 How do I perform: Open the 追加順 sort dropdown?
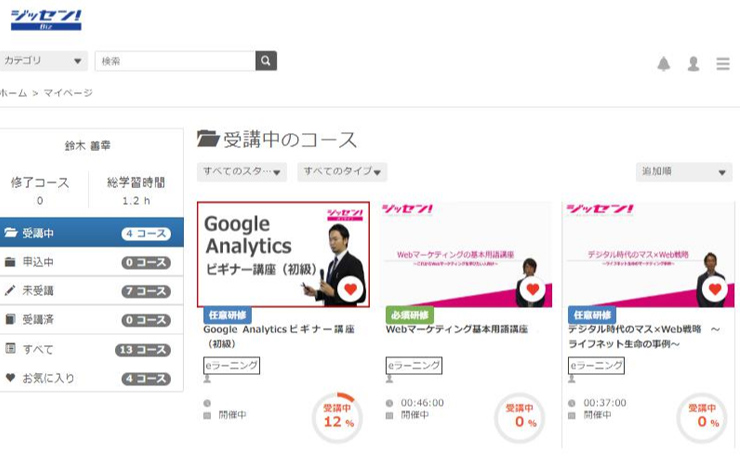pyautogui.click(x=684, y=172)
